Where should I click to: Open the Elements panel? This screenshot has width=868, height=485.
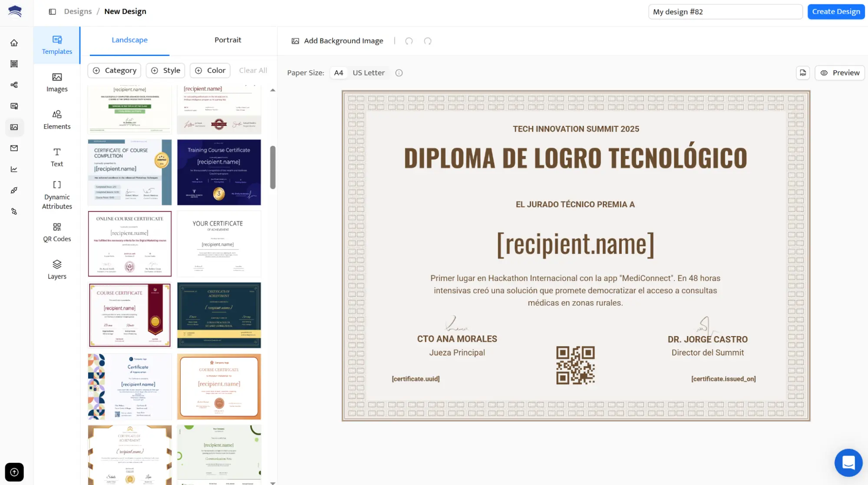point(57,120)
